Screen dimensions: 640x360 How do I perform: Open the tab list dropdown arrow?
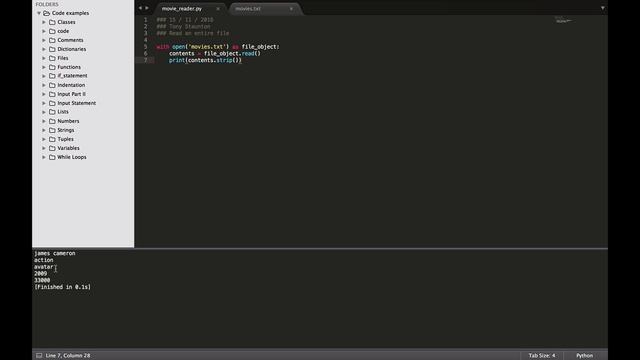(602, 8)
